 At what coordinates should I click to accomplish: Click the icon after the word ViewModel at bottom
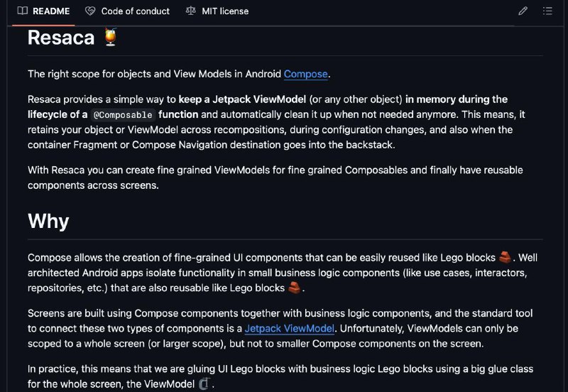[204, 383]
